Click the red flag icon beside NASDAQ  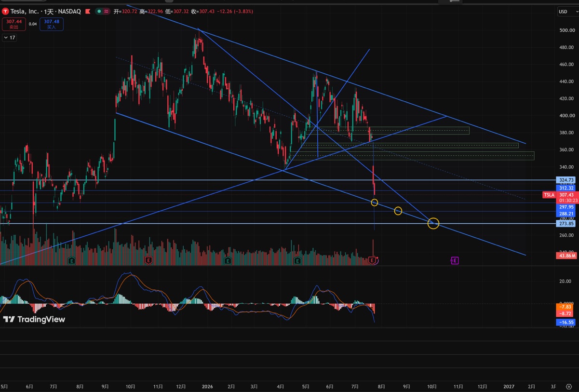point(87,11)
